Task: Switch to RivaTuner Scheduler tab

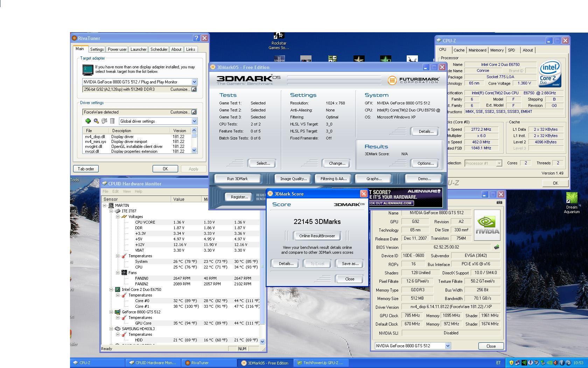Action: tap(159, 49)
